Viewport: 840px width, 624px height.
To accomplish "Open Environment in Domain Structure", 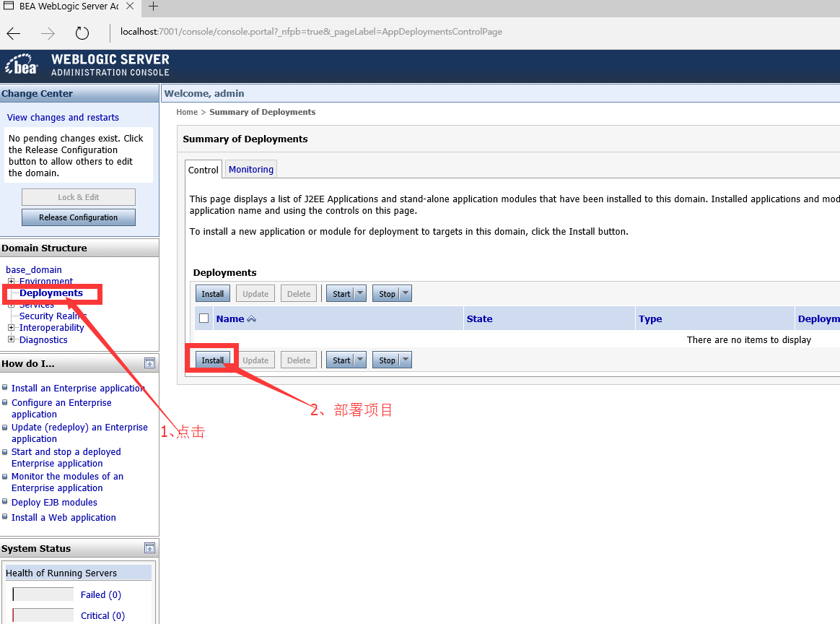I will pyautogui.click(x=46, y=281).
